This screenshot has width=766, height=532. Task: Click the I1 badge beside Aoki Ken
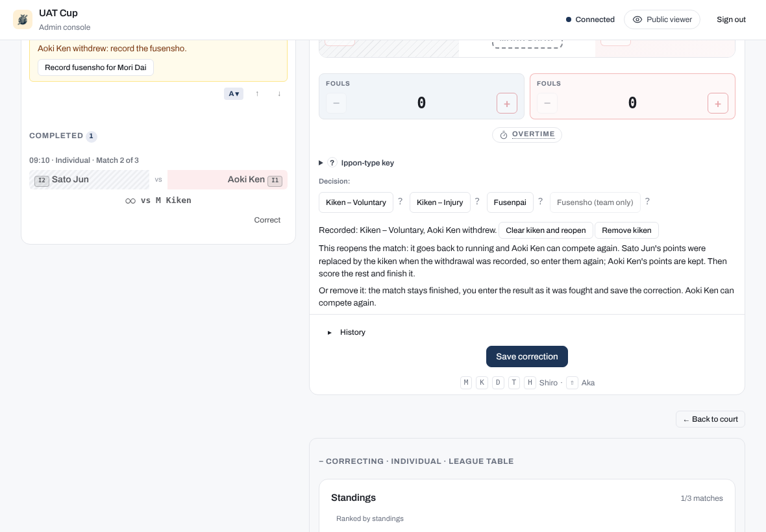click(x=275, y=180)
